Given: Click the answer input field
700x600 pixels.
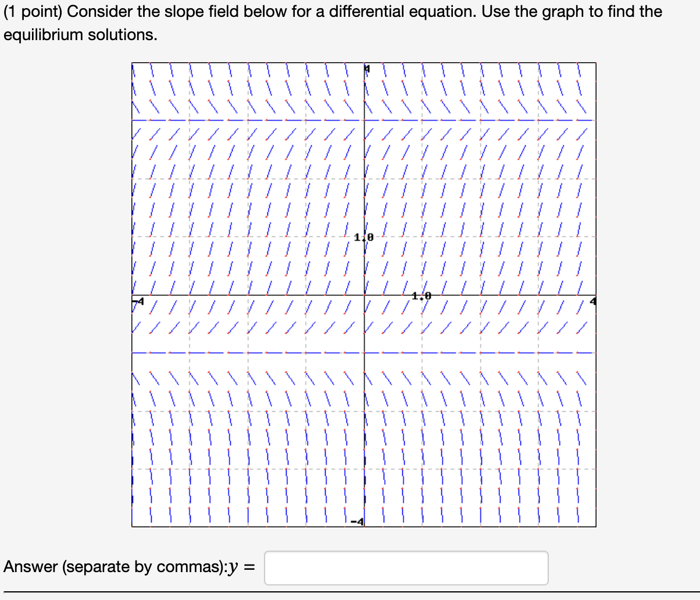Looking at the screenshot, I should (405, 568).
